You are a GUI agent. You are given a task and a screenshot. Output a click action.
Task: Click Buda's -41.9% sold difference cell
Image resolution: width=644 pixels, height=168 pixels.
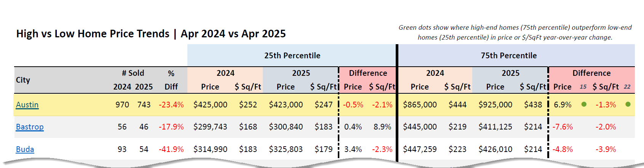click(x=171, y=149)
